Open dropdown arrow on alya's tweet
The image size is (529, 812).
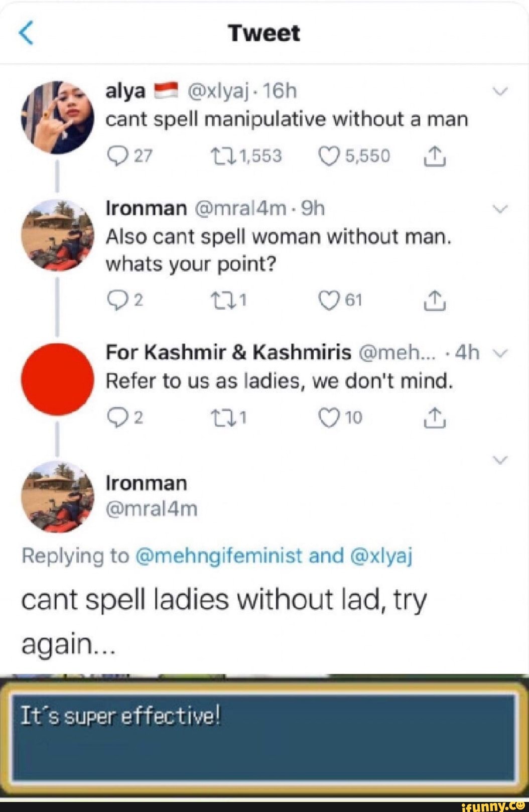coord(500,91)
